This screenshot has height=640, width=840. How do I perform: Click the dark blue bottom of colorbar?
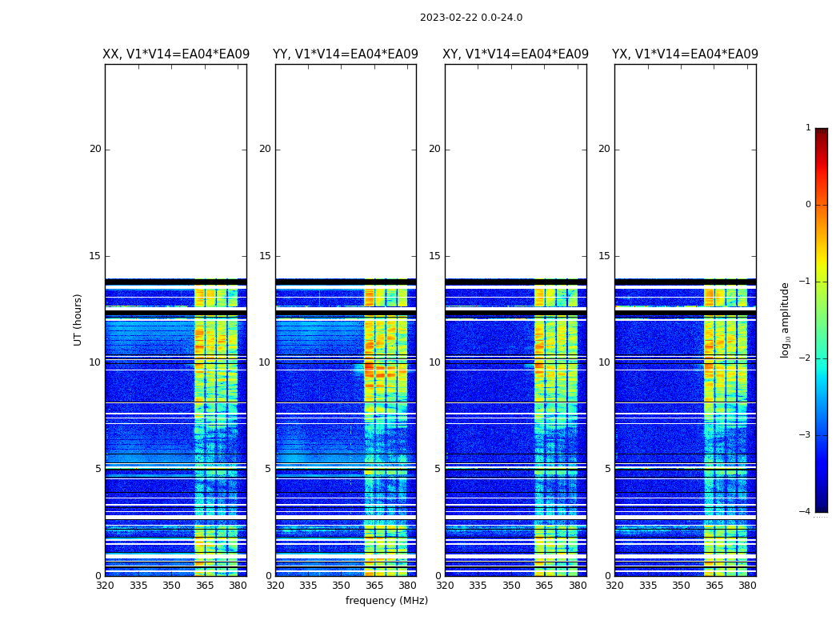[821, 506]
